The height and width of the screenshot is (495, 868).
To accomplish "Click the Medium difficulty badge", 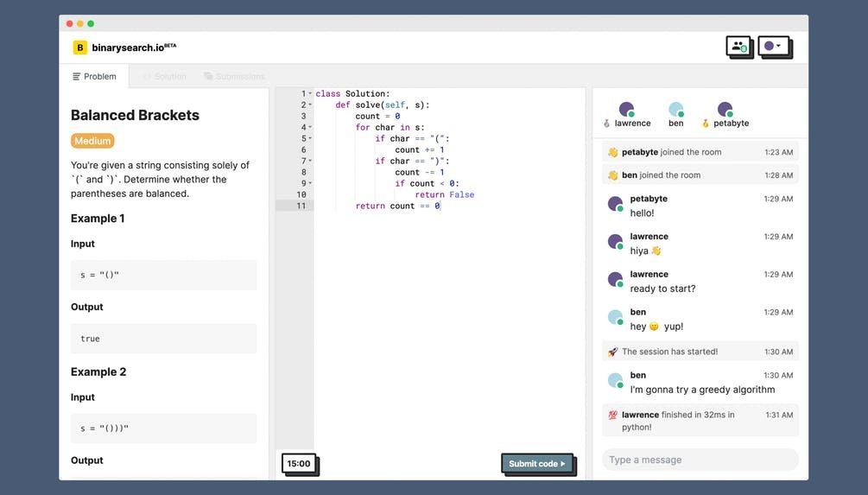I will click(x=92, y=141).
